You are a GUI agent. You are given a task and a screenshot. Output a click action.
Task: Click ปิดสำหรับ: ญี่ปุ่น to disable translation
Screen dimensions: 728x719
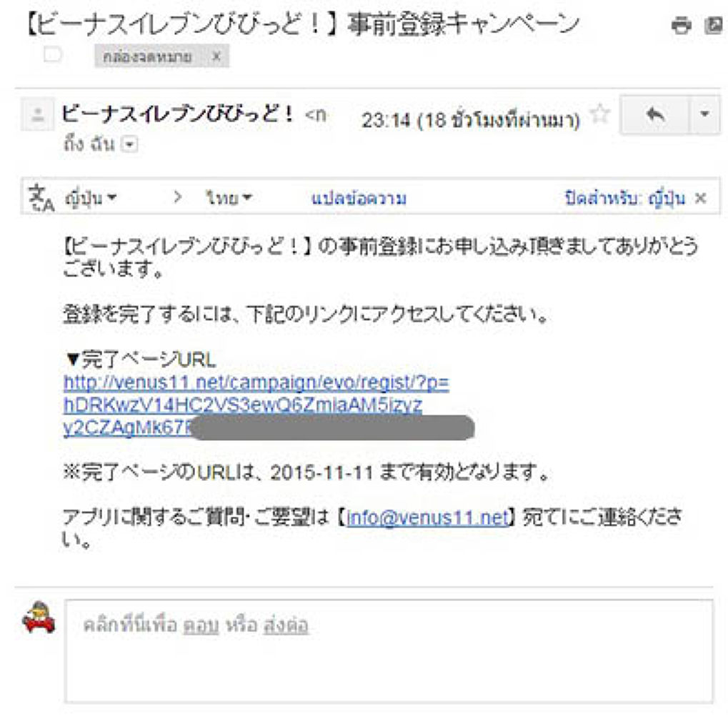coord(625,198)
